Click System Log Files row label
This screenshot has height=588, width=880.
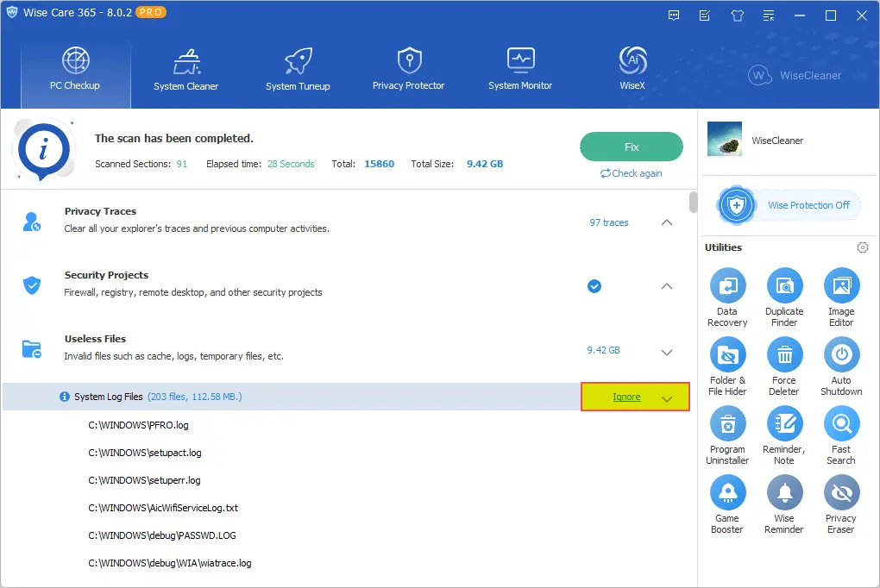[x=109, y=397]
